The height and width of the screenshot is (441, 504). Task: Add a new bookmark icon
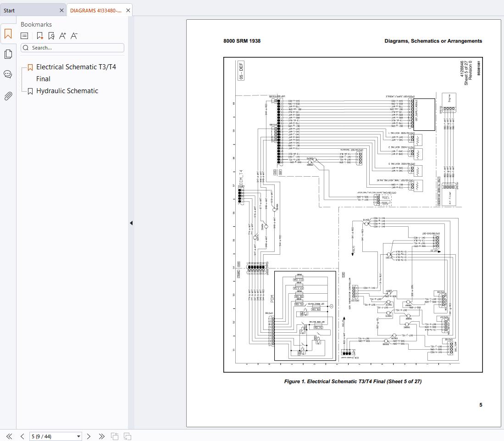tap(39, 36)
